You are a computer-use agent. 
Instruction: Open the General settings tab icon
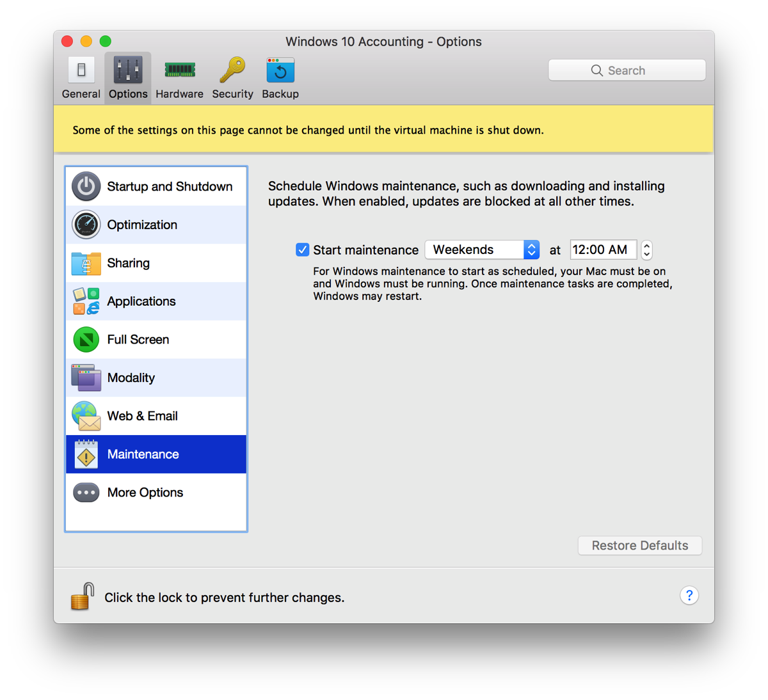click(81, 70)
